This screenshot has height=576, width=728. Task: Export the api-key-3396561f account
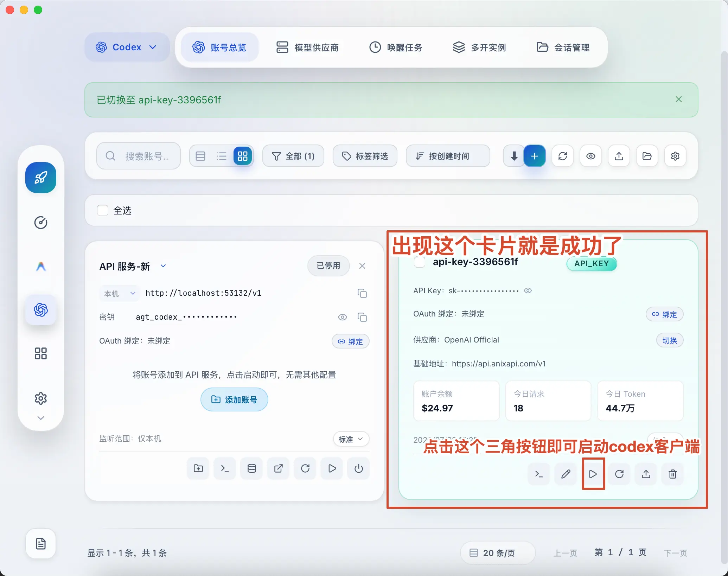click(x=646, y=474)
